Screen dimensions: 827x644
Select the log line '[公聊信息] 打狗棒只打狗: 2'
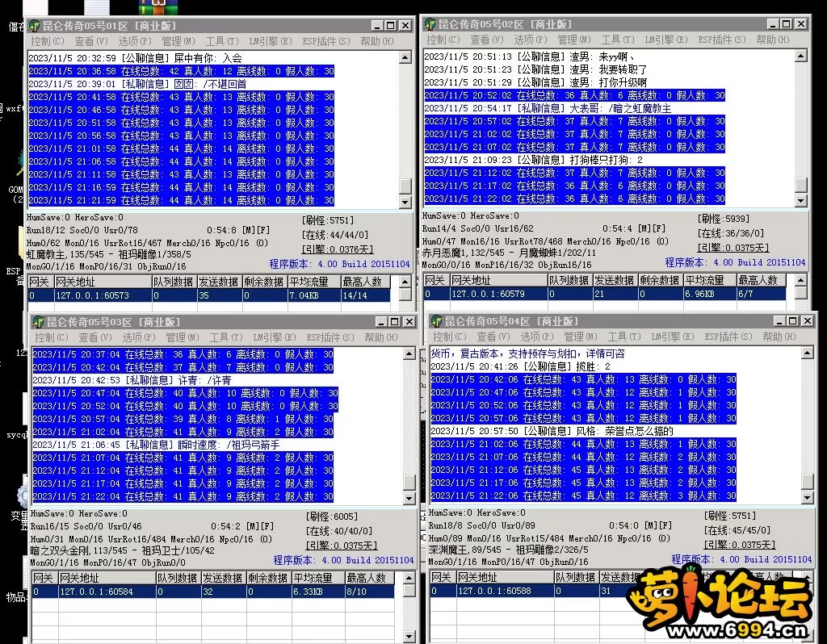point(533,160)
